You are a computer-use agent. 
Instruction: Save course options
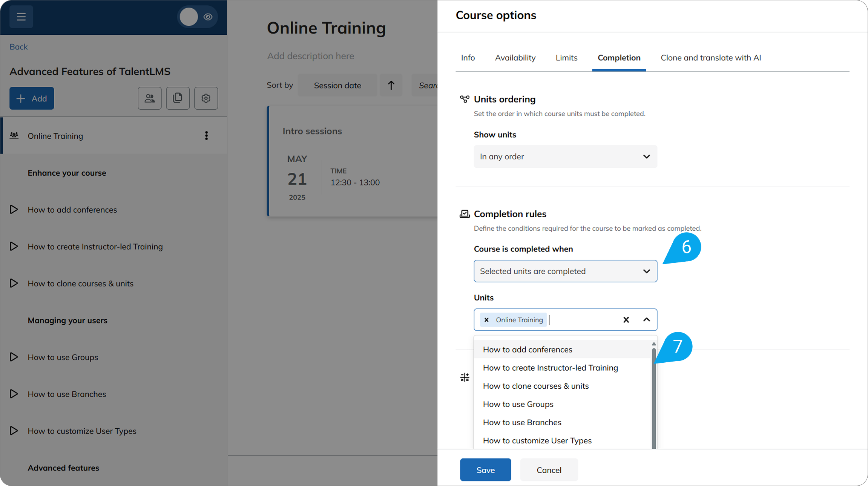click(x=485, y=470)
